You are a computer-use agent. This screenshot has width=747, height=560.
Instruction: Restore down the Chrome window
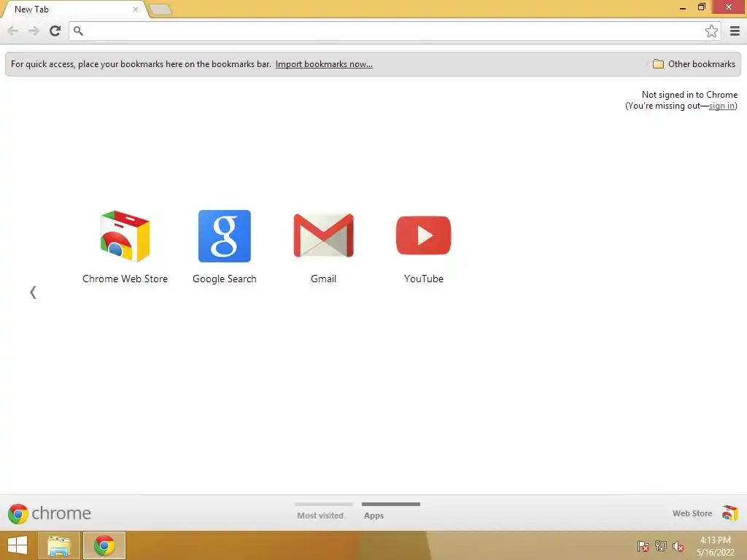701,7
